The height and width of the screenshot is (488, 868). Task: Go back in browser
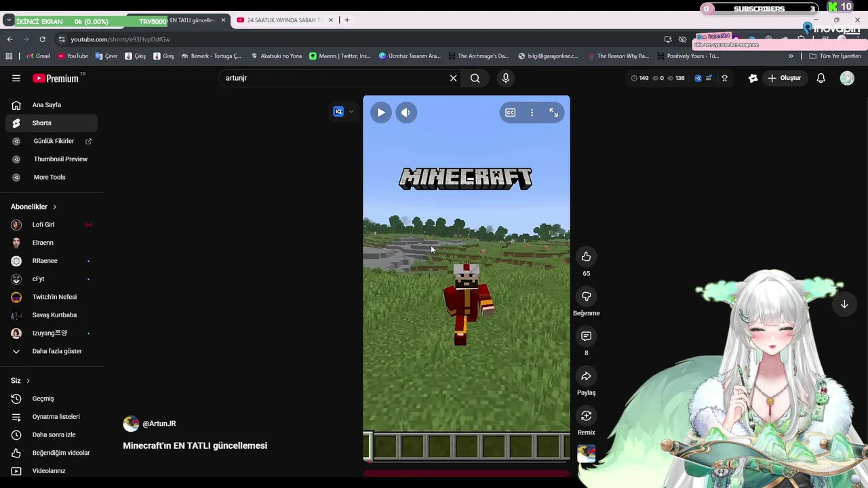pyautogui.click(x=9, y=39)
